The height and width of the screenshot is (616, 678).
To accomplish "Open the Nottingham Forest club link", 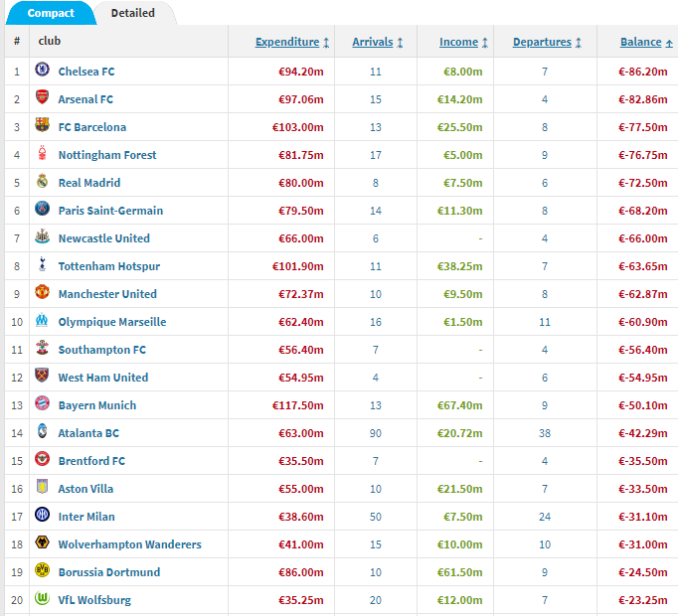I will coord(107,155).
